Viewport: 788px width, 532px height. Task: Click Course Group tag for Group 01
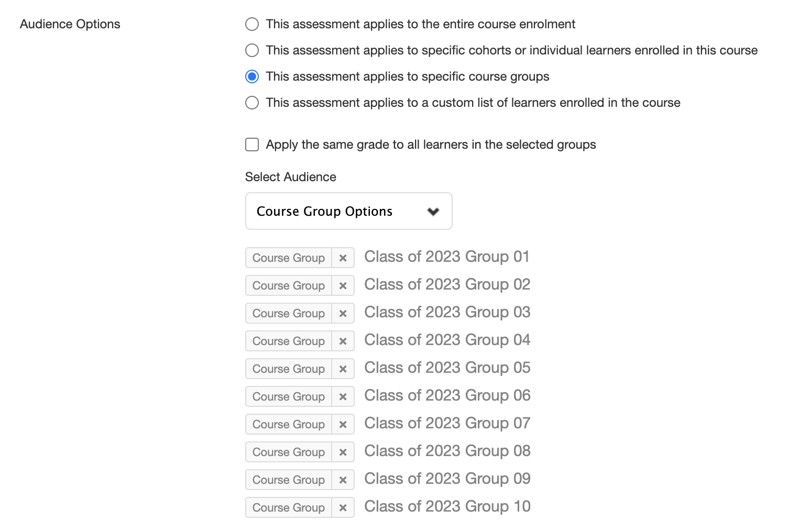(289, 258)
